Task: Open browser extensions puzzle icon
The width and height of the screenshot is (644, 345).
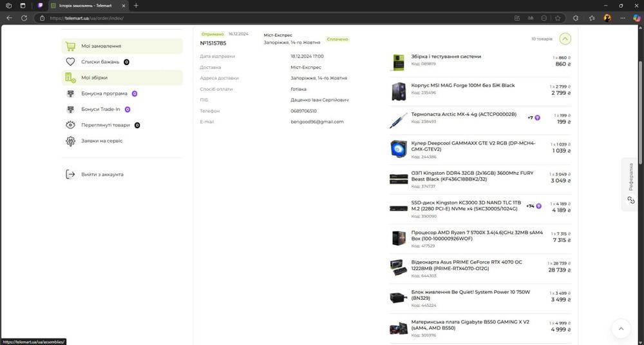Action: 576,18
